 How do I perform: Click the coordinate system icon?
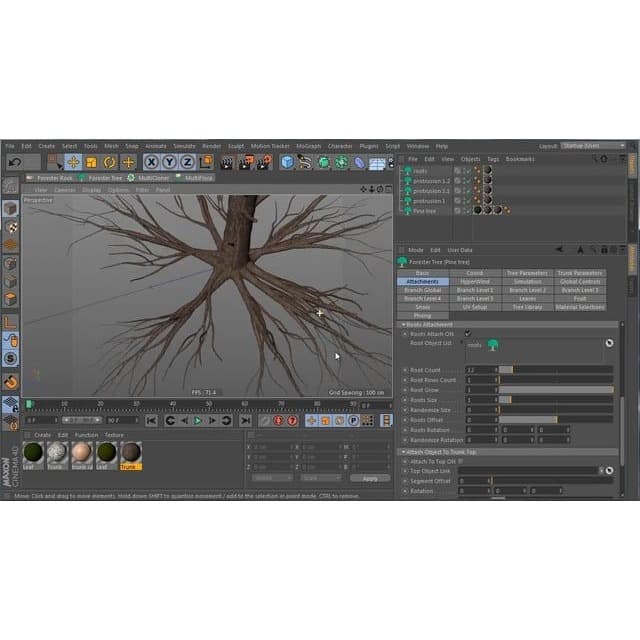coord(206,162)
